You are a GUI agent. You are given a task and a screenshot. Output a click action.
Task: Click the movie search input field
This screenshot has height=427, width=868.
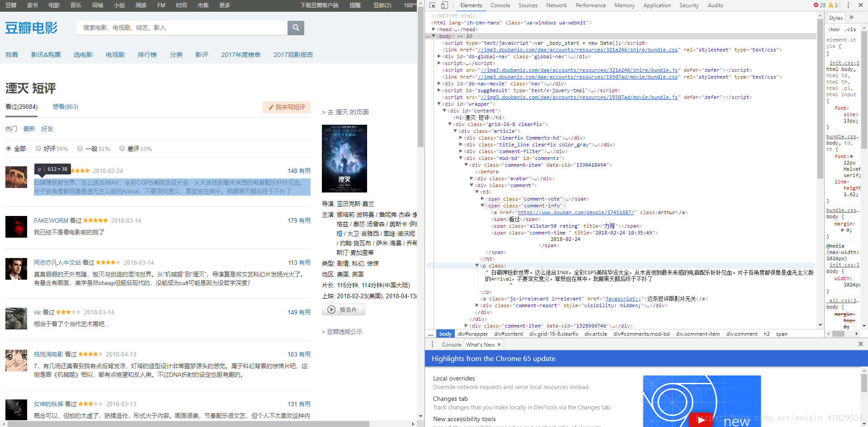click(182, 28)
